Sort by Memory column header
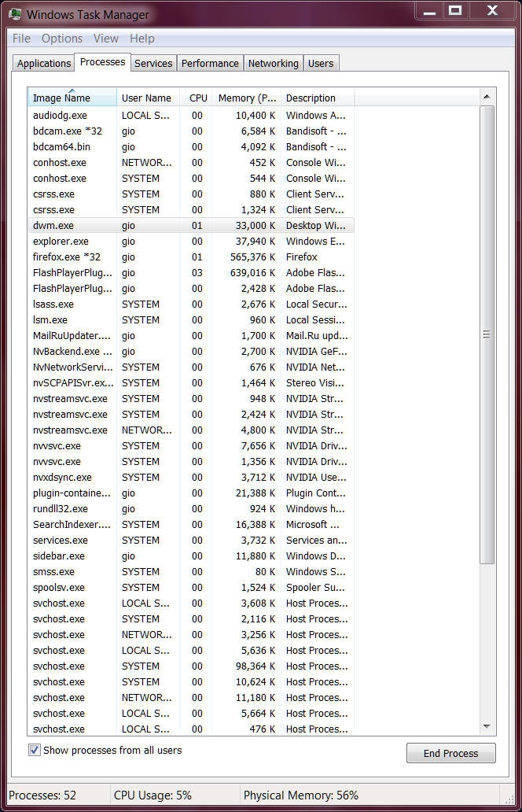This screenshot has height=812, width=522. pos(246,98)
